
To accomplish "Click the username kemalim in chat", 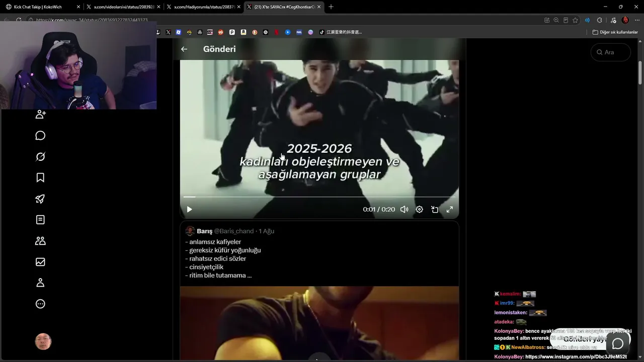I will point(510,294).
